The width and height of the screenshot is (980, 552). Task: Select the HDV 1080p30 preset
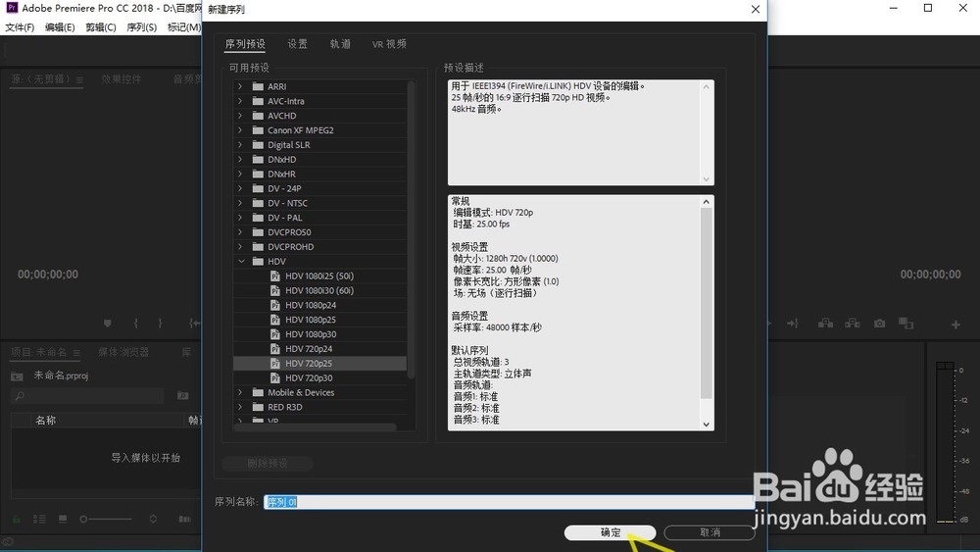311,334
